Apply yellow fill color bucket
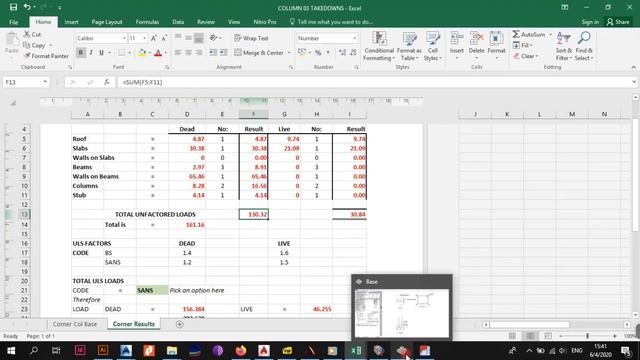The image size is (640, 360). (142, 53)
